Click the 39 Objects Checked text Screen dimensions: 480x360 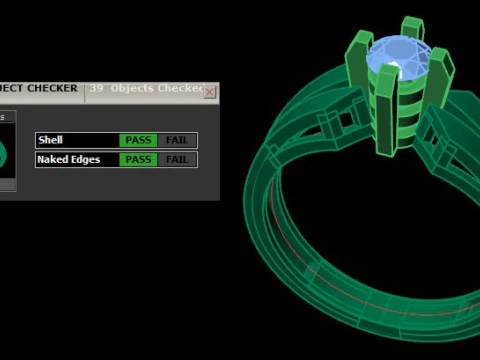[x=147, y=88]
